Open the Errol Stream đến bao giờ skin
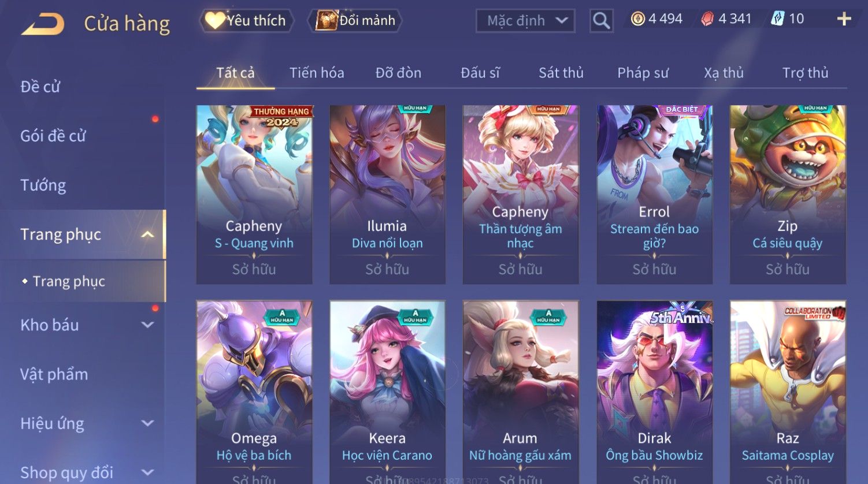The height and width of the screenshot is (484, 868). 654,195
